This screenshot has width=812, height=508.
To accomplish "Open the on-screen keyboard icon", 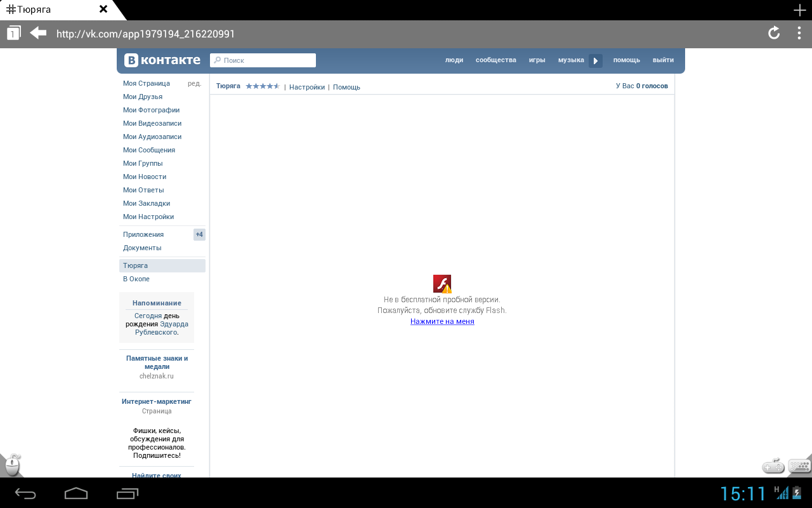I will click(x=800, y=467).
